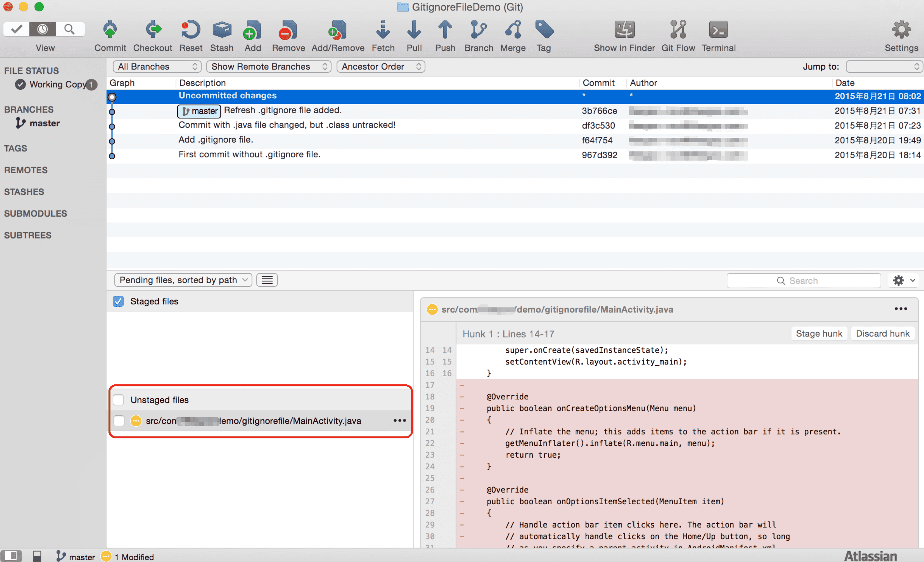Screen dimensions: 924x562
Task: Click Discard hunk button
Action: [x=883, y=334]
